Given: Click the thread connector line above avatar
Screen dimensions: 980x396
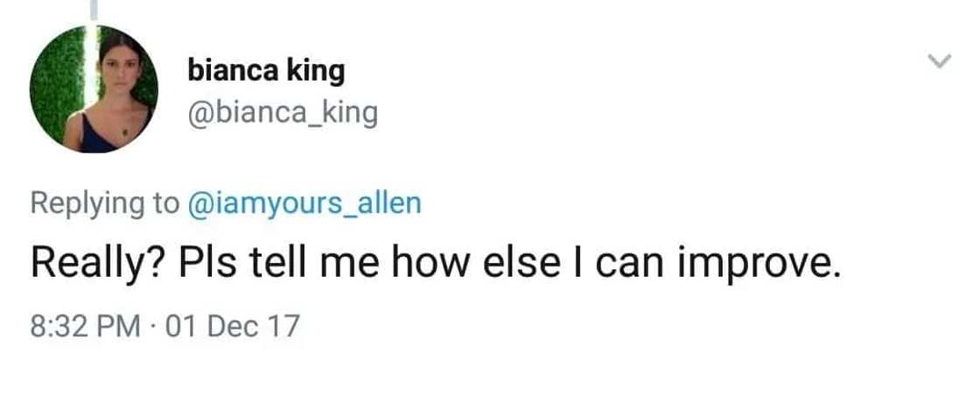Looking at the screenshot, I should 94,11.
